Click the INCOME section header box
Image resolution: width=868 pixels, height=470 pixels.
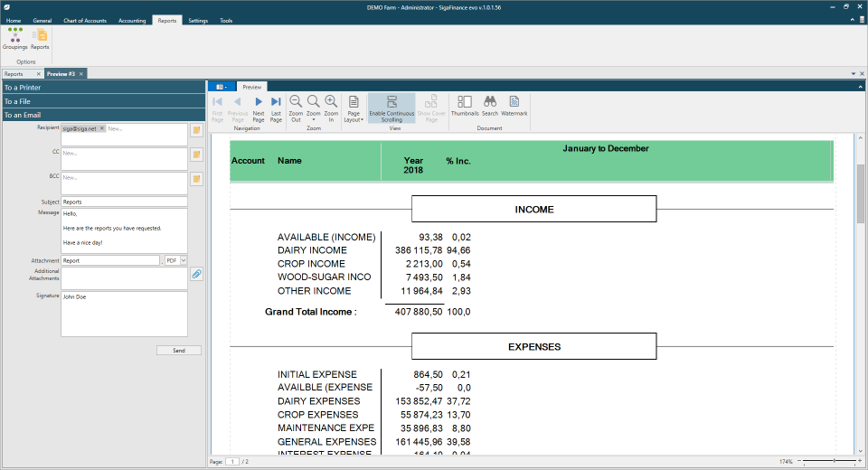click(x=534, y=210)
